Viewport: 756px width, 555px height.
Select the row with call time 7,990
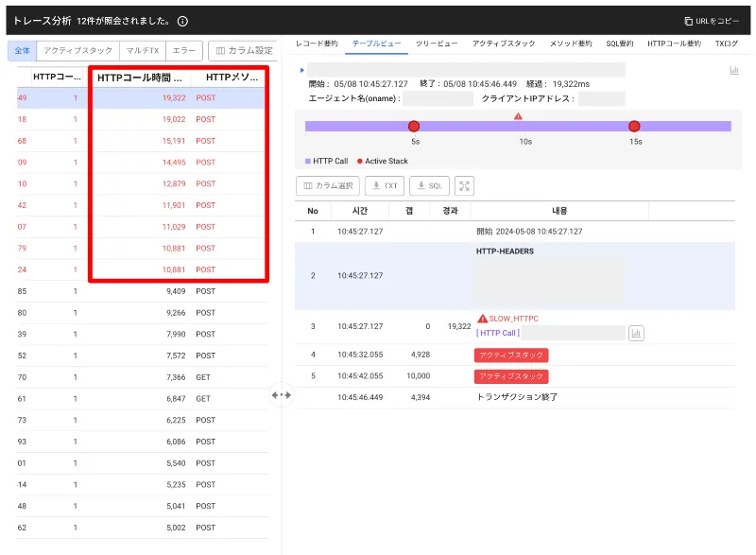click(x=143, y=334)
